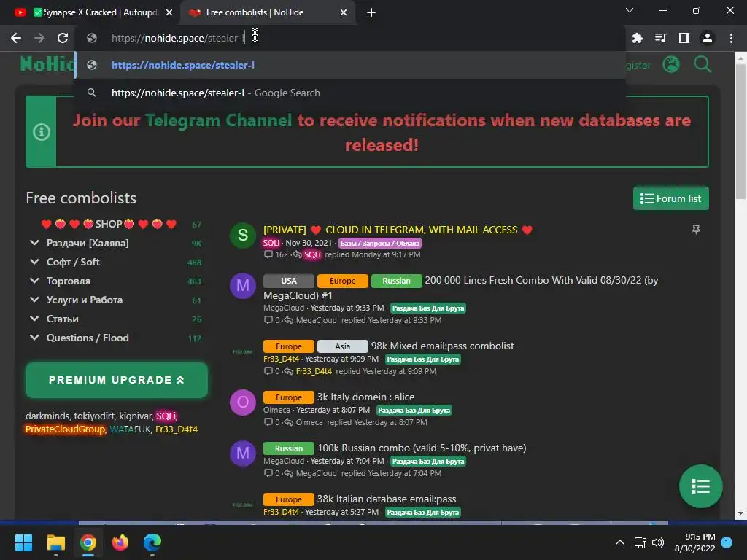The height and width of the screenshot is (560, 747).
Task: Click the Forum list button
Action: coord(671,198)
